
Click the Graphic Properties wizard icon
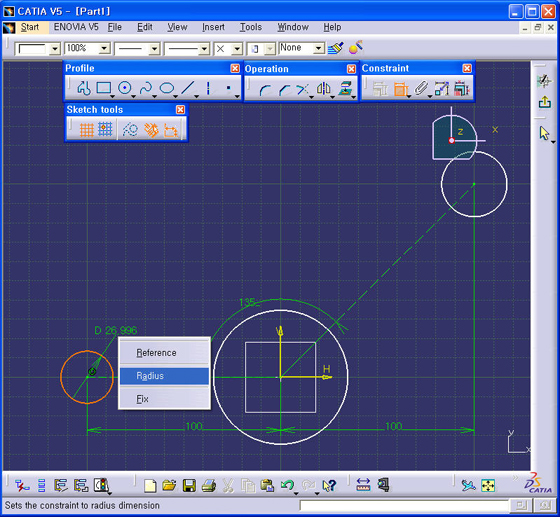coord(356,47)
